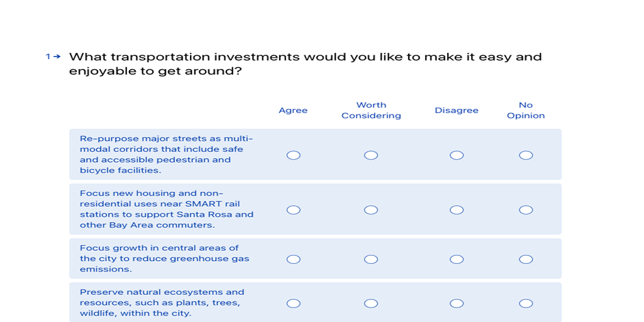Screen dimensions: 644x322
Task: Pick Worth Considering for greenhouse gas emissions row
Action: (371, 259)
